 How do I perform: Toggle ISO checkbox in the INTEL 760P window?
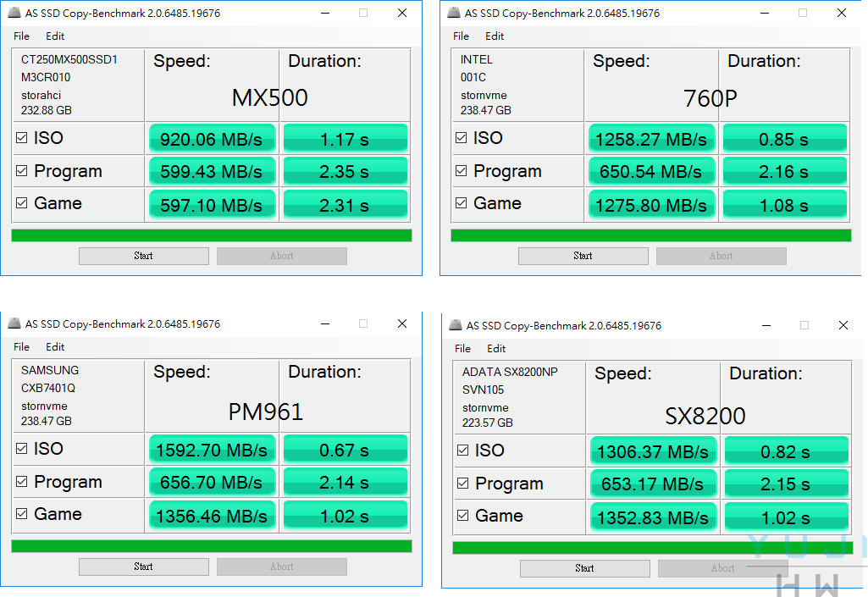pyautogui.click(x=462, y=138)
